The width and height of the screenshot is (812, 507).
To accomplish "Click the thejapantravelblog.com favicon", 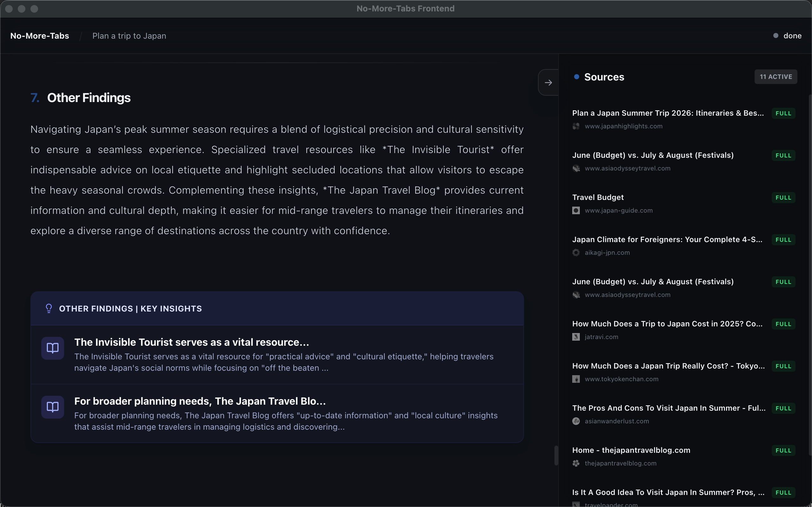I will (576, 463).
